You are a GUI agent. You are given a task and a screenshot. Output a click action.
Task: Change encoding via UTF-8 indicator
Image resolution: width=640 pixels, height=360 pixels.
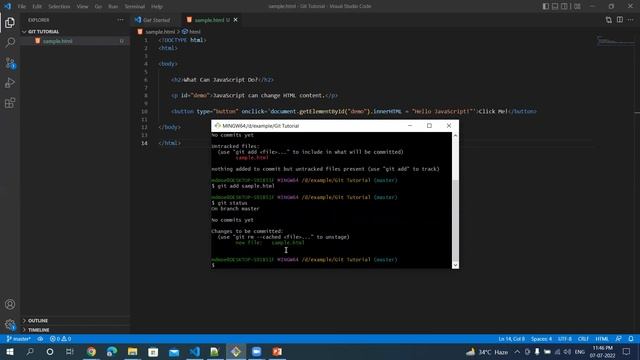click(564, 339)
